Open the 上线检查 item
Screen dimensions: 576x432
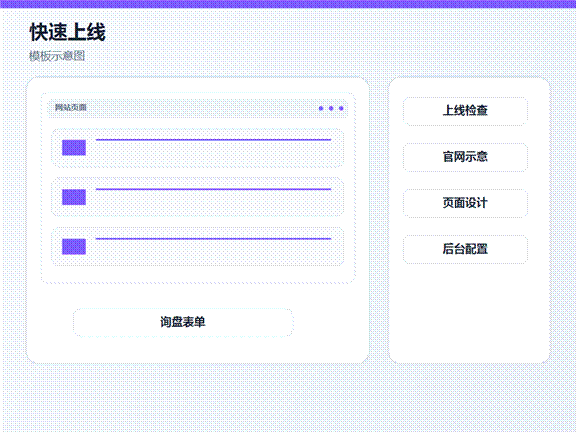(465, 111)
